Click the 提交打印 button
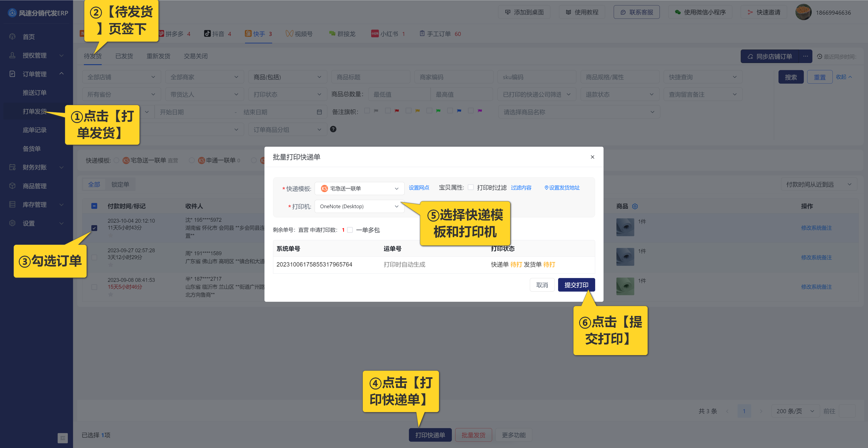Image resolution: width=868 pixels, height=448 pixels. [576, 285]
